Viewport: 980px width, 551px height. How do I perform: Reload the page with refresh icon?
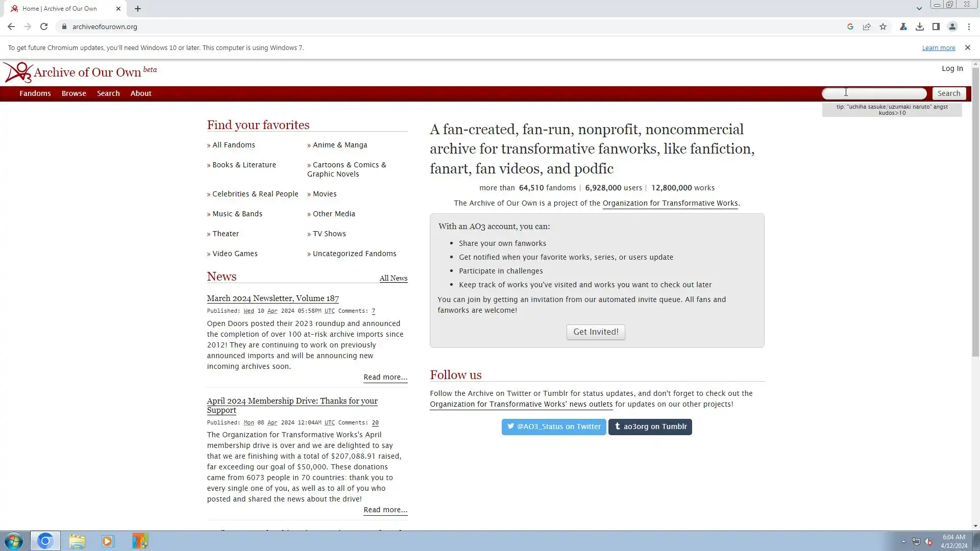tap(44, 27)
